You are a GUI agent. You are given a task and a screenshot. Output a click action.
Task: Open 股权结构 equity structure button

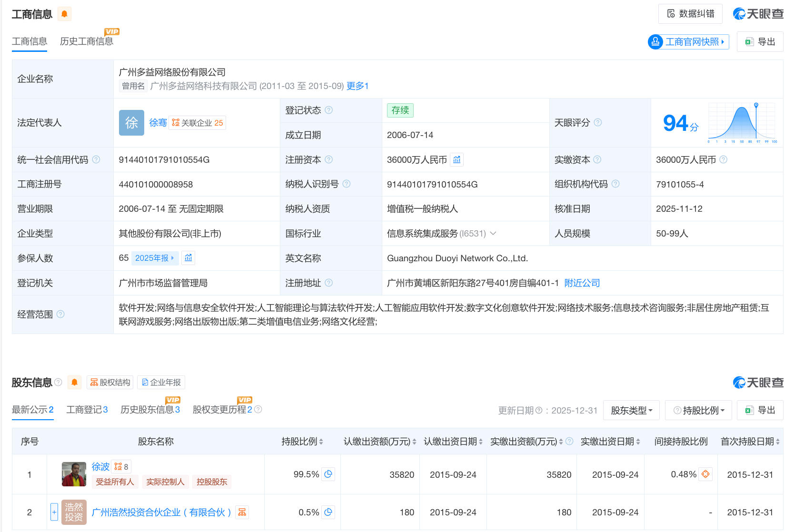point(110,382)
